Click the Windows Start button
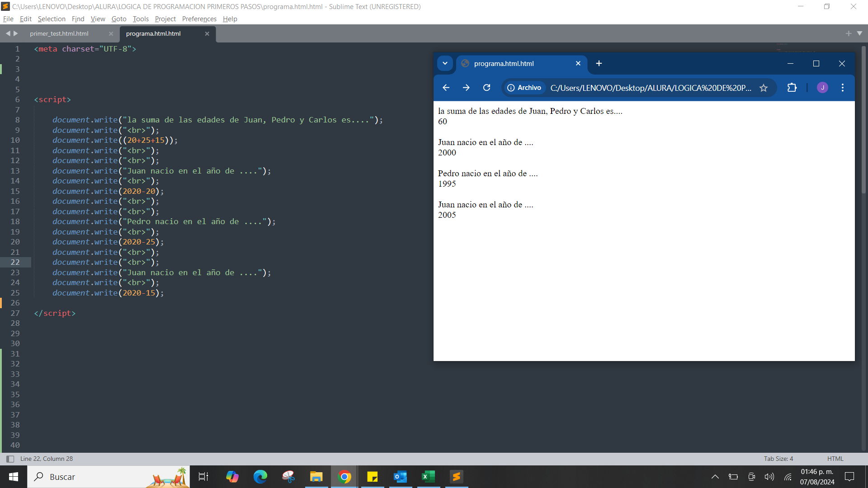This screenshot has width=868, height=488. click(x=14, y=477)
